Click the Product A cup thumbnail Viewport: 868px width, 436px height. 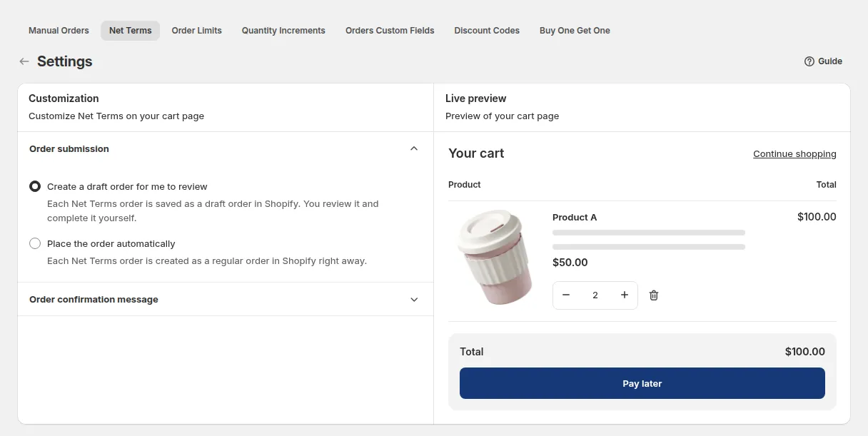coord(495,257)
